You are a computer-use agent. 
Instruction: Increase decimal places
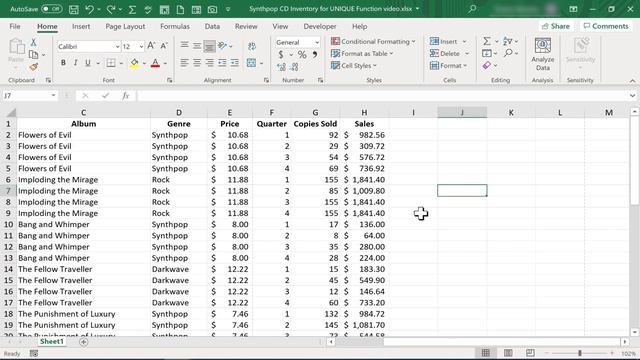pos(281,67)
